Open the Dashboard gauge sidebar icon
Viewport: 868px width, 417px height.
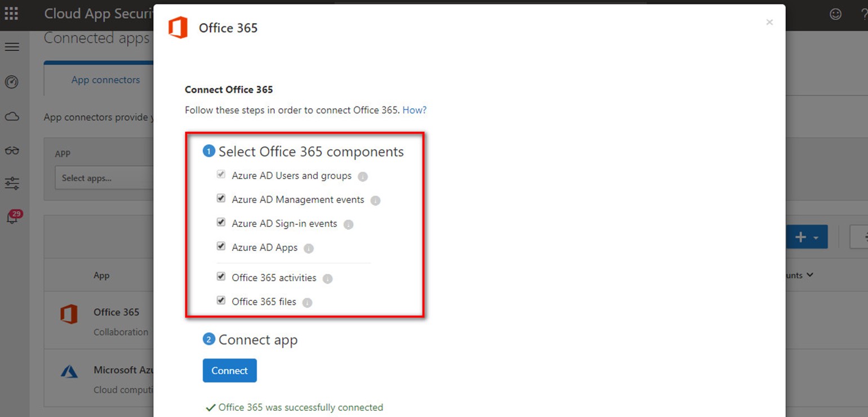pos(12,82)
